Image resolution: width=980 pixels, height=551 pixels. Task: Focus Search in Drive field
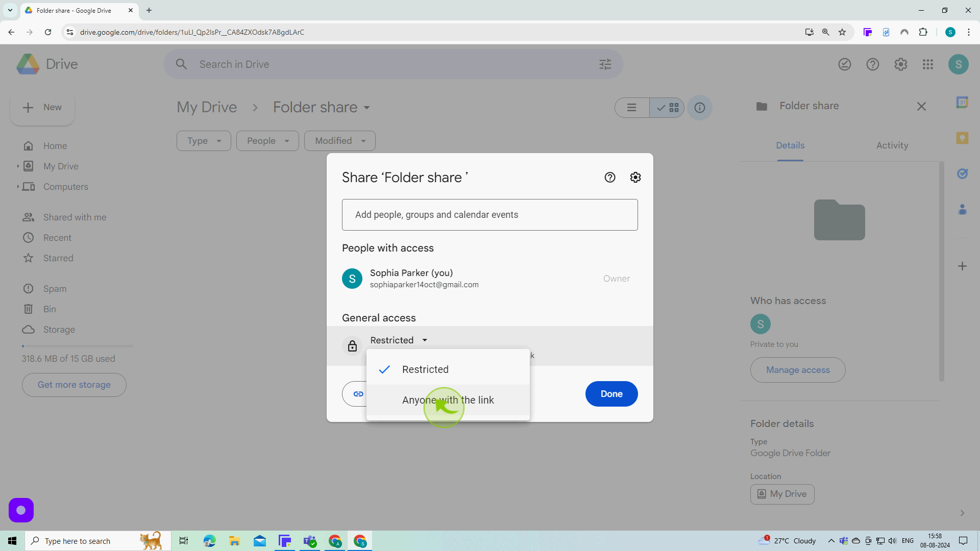click(x=393, y=64)
